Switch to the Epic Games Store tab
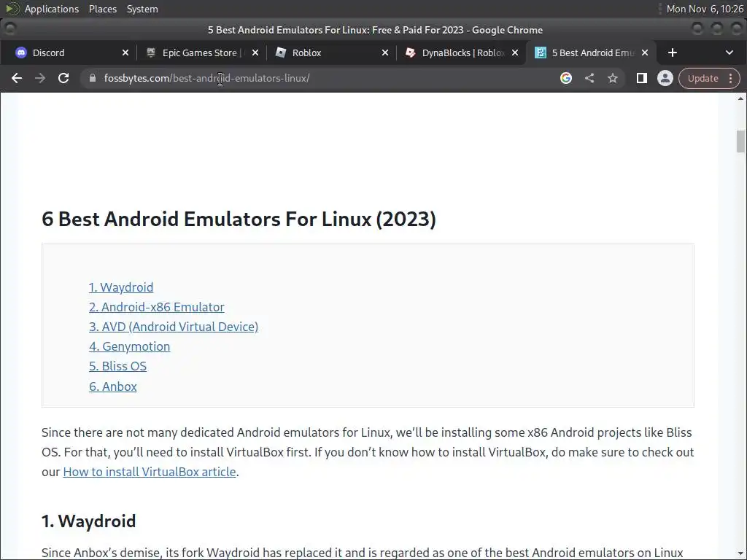747x560 pixels. [x=202, y=52]
